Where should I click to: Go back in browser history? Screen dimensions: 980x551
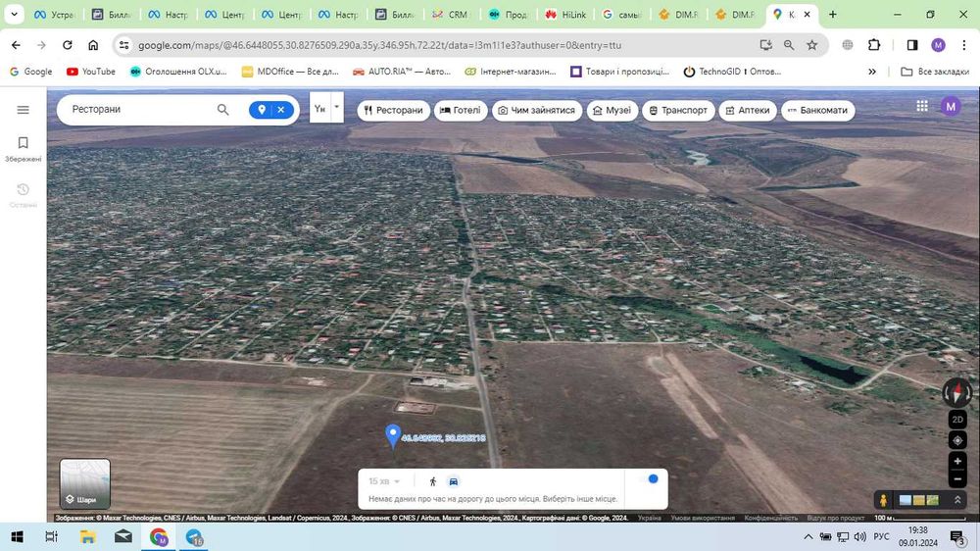(x=16, y=45)
